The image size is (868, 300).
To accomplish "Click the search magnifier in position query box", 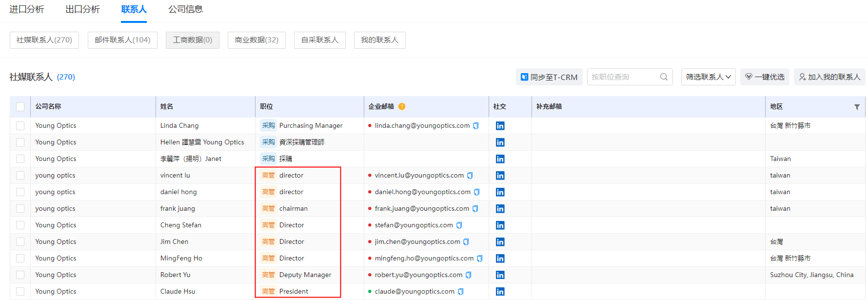I will pyautogui.click(x=664, y=77).
